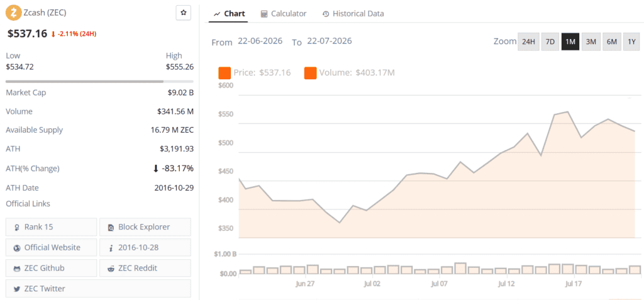Click the Jun 27 axis label

(x=305, y=284)
